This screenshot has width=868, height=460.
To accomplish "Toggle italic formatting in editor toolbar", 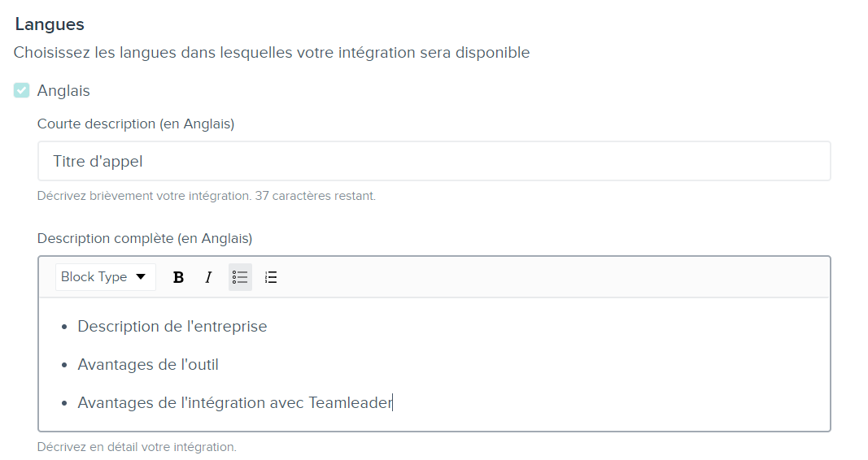I will tap(209, 277).
